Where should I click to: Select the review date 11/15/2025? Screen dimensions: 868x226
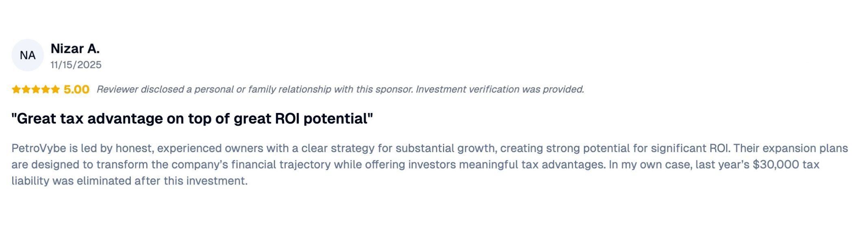[76, 65]
